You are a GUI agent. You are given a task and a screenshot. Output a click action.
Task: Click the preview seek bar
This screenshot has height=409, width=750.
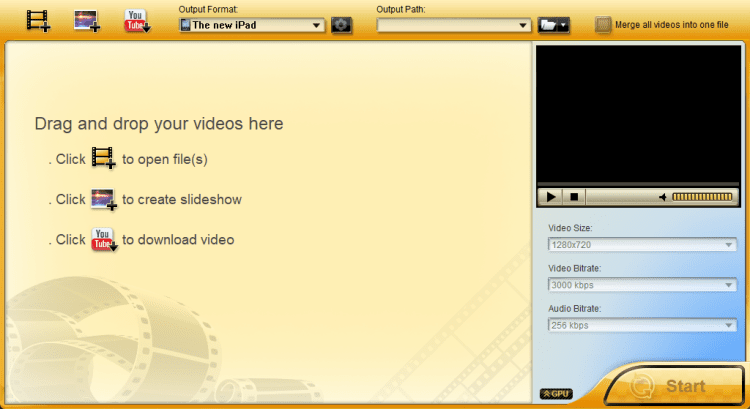638,184
